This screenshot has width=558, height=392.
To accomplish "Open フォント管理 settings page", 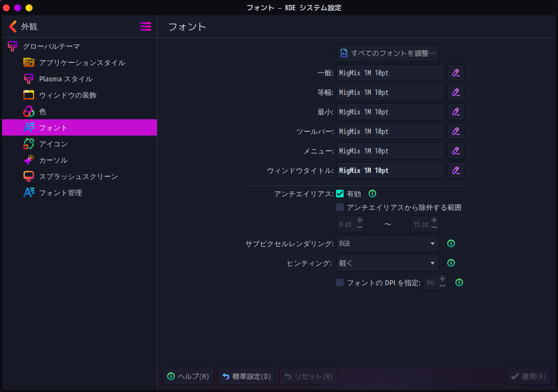I will click(79, 193).
